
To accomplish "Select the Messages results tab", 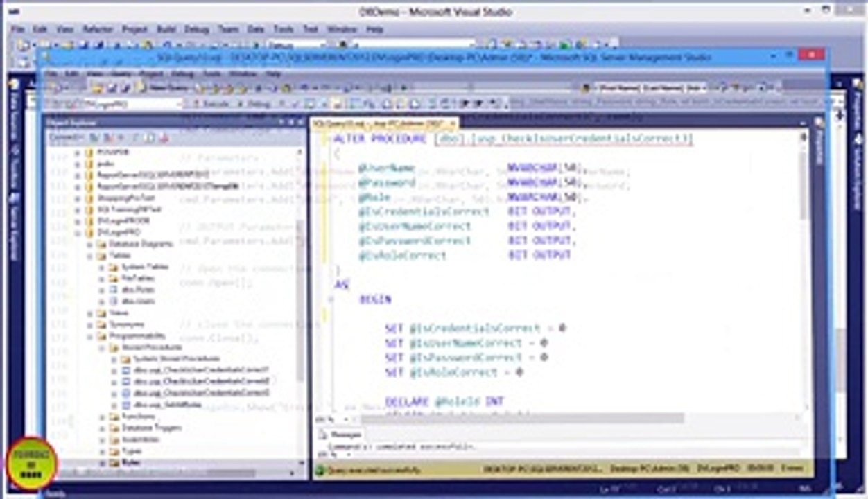I will click(340, 435).
